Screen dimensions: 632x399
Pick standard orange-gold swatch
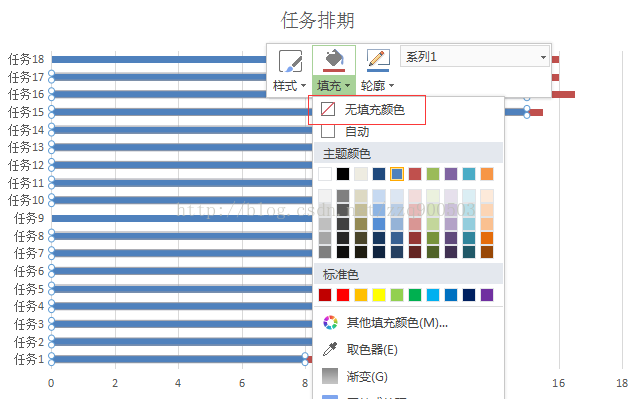(x=361, y=295)
